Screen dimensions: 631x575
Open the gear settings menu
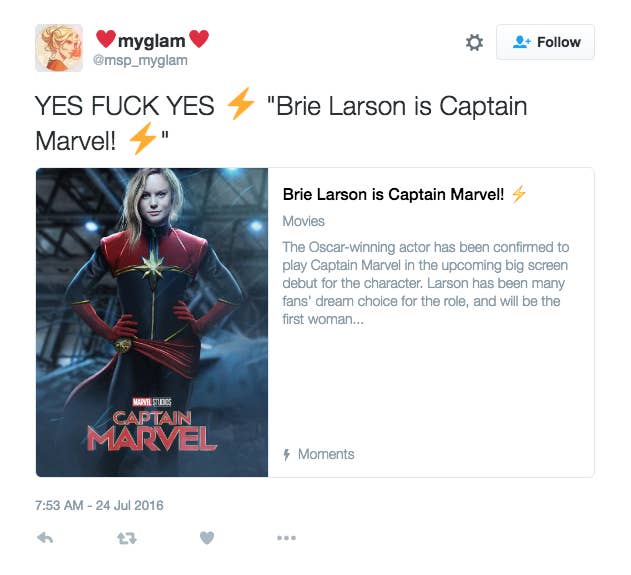click(x=474, y=42)
